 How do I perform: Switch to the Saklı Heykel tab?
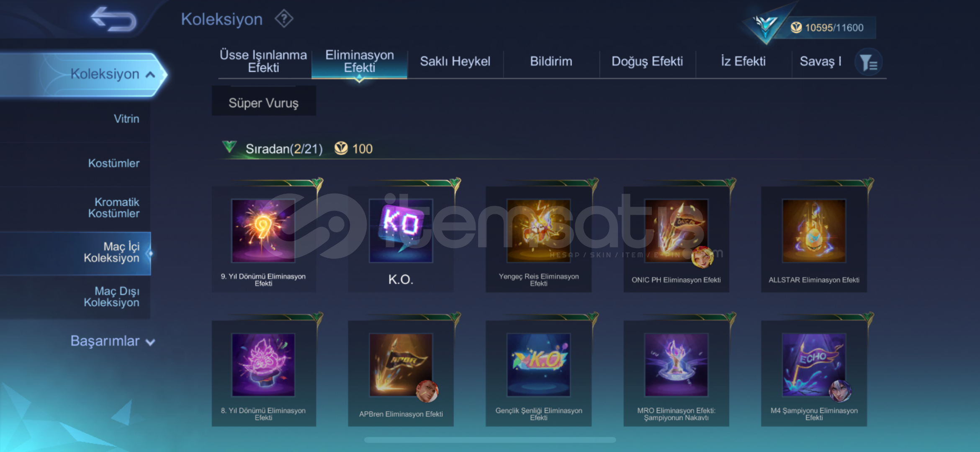point(455,62)
